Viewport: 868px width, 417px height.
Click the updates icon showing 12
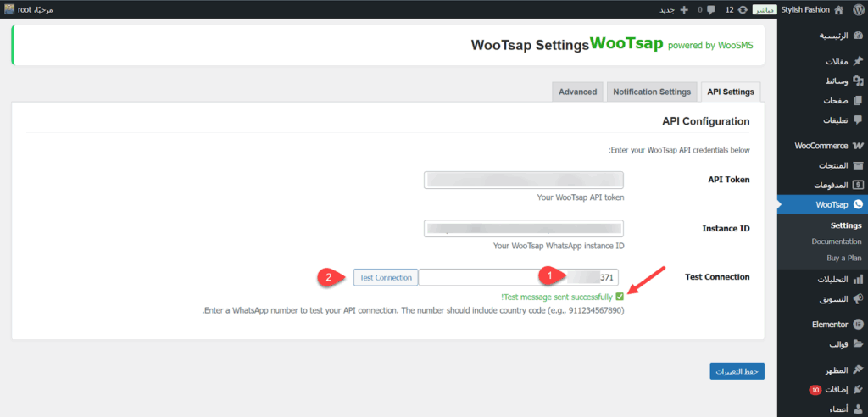tap(743, 9)
